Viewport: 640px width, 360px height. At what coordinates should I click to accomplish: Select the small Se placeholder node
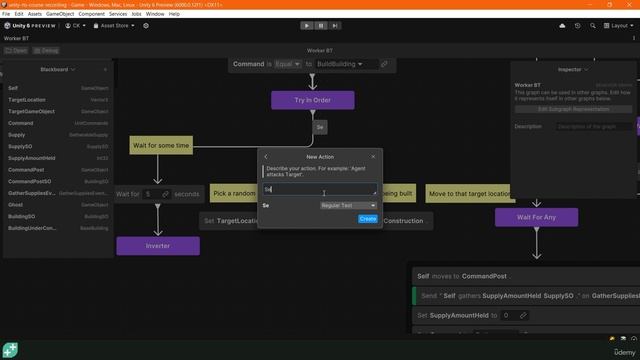(320, 127)
